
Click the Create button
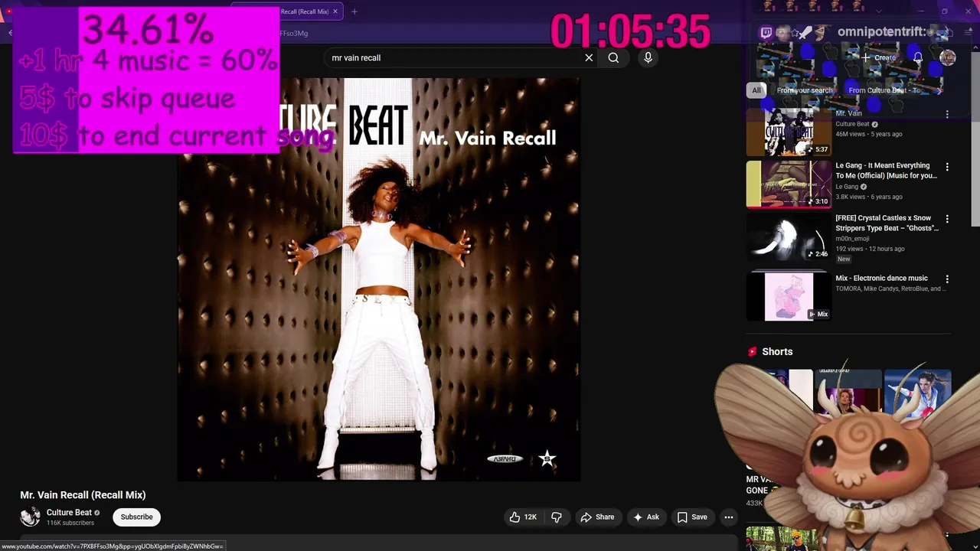click(878, 57)
